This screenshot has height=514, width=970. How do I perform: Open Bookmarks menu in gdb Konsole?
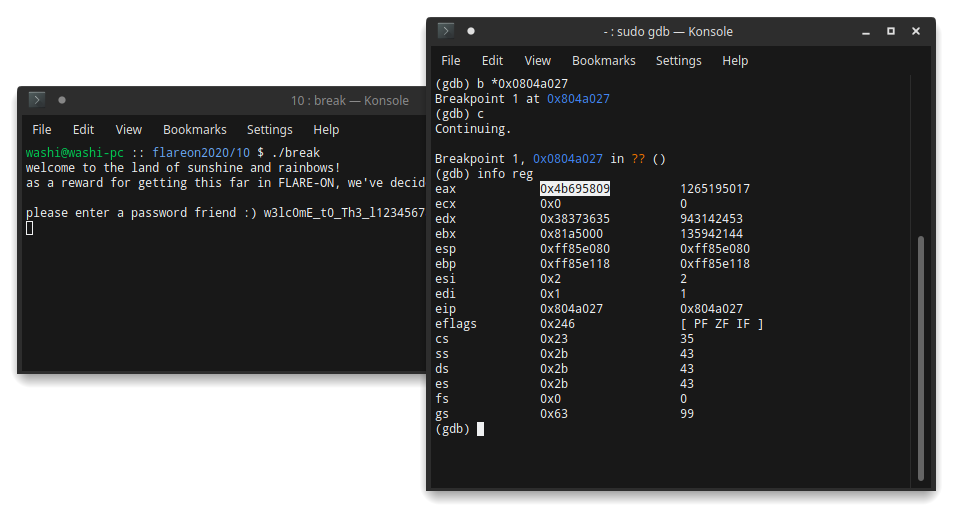[604, 61]
